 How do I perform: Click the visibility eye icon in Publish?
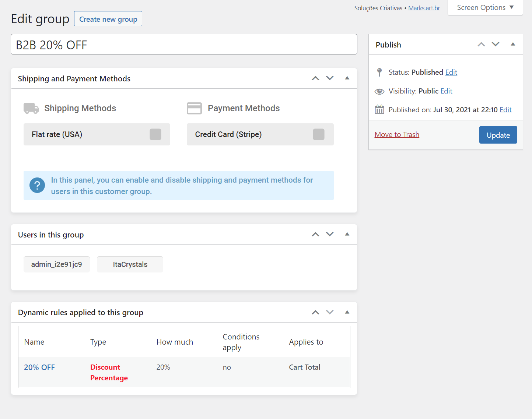[x=379, y=91]
